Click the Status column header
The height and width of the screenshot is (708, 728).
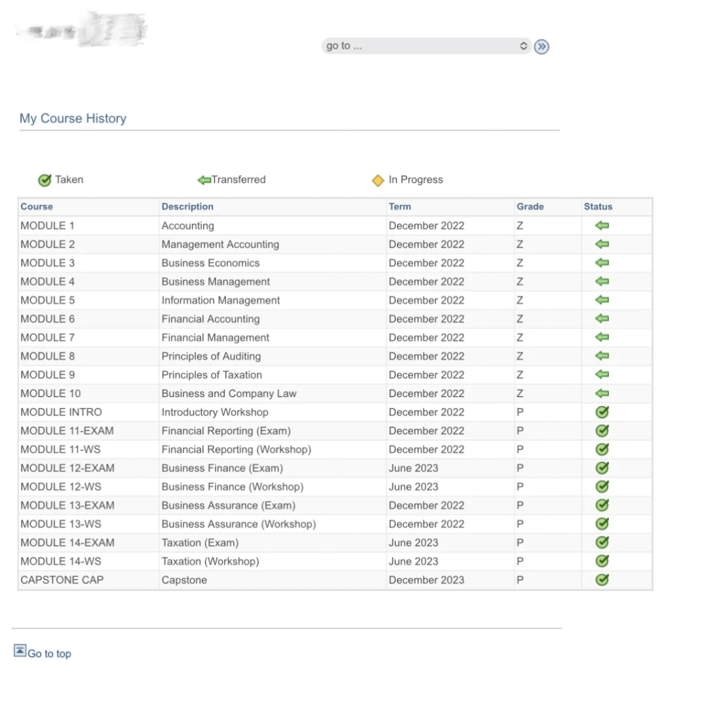point(598,206)
